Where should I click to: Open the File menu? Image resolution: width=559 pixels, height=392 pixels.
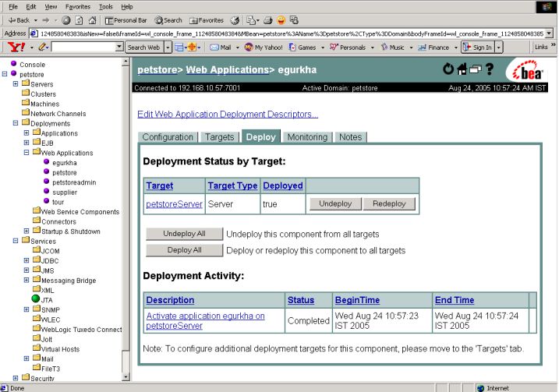[x=13, y=6]
